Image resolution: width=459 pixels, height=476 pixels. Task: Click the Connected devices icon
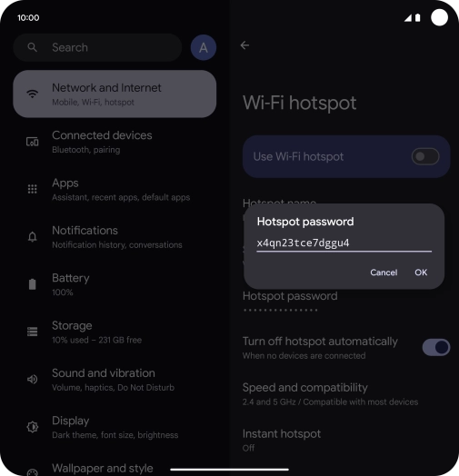[x=32, y=142]
